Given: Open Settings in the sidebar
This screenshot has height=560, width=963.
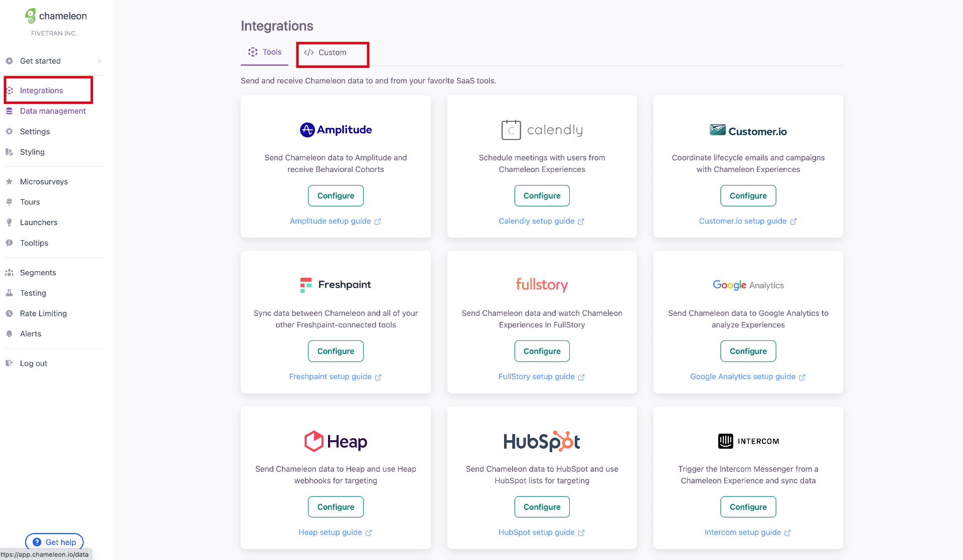Looking at the screenshot, I should tap(35, 132).
